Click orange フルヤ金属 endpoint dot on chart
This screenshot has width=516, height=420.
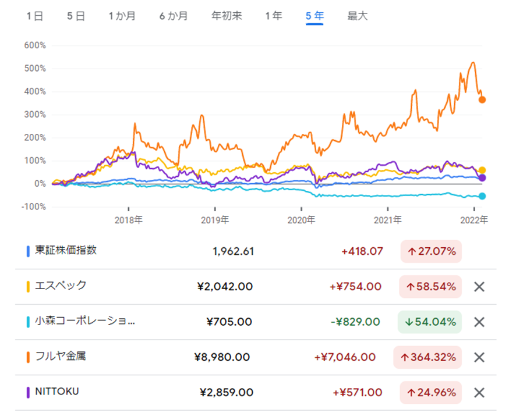pos(482,99)
